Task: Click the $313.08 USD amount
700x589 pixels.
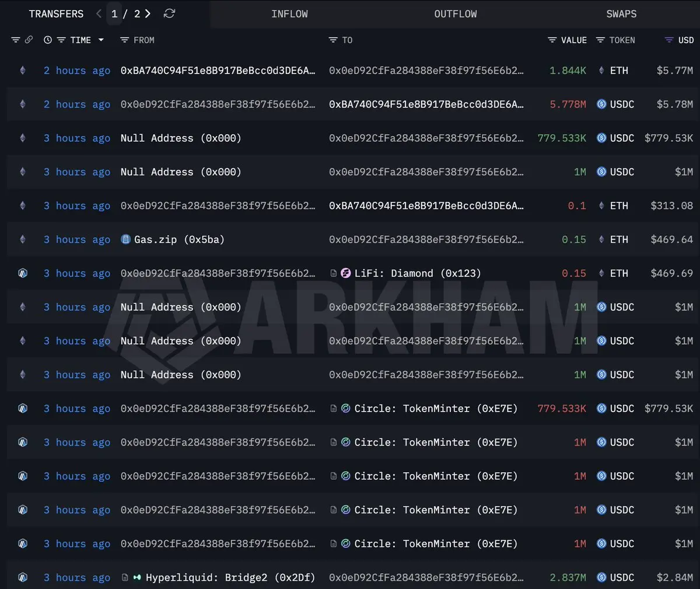Action: tap(672, 205)
